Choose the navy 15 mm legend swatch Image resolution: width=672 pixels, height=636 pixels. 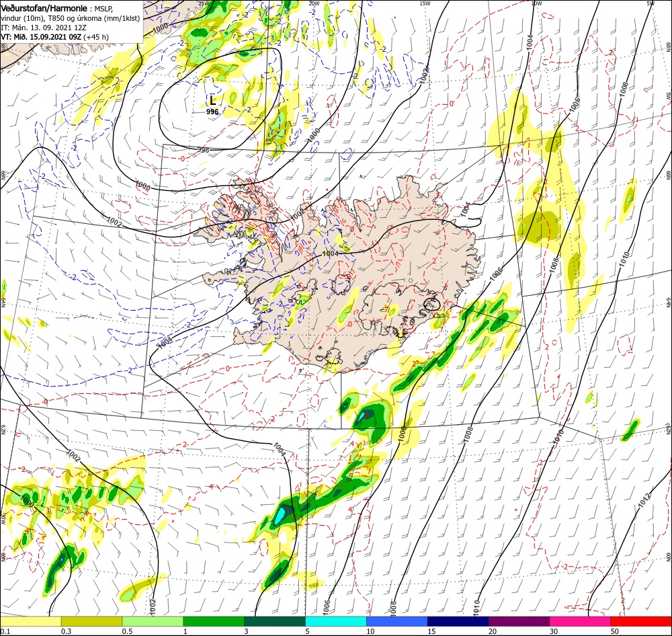click(x=458, y=621)
